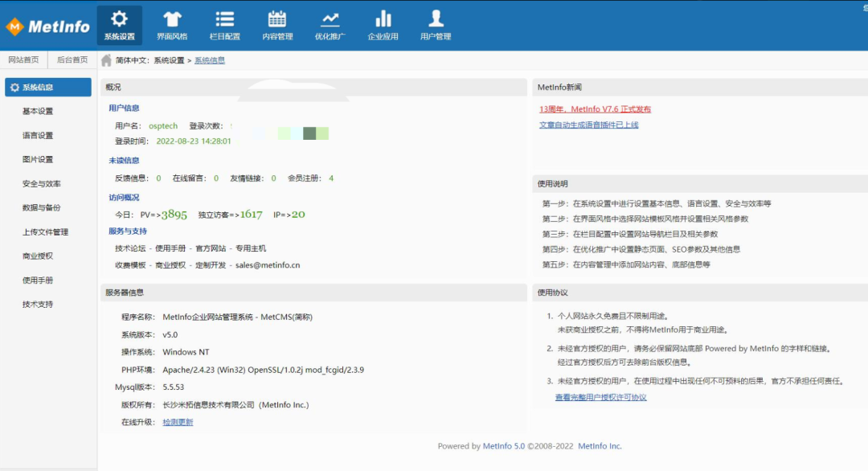Click 专用主机 support link
Viewport: 868px width, 471px height.
251,248
